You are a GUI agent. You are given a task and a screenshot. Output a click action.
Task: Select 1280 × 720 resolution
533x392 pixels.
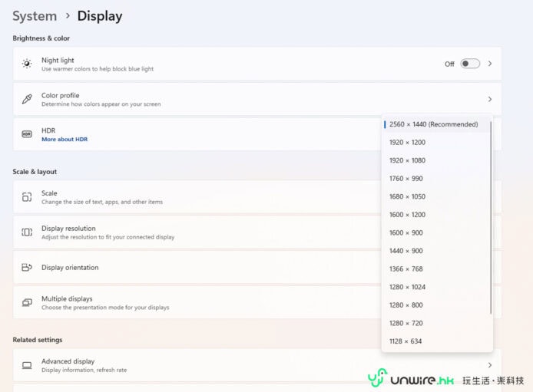tap(406, 323)
